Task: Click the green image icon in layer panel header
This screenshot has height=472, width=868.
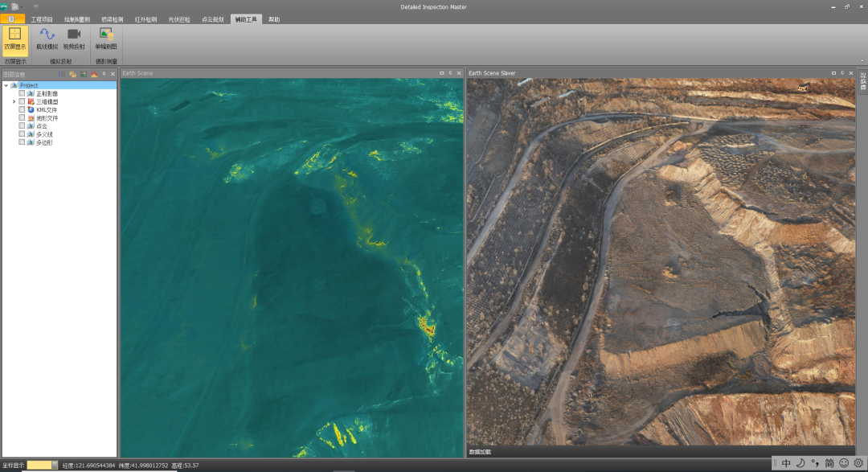Action: 84,74
